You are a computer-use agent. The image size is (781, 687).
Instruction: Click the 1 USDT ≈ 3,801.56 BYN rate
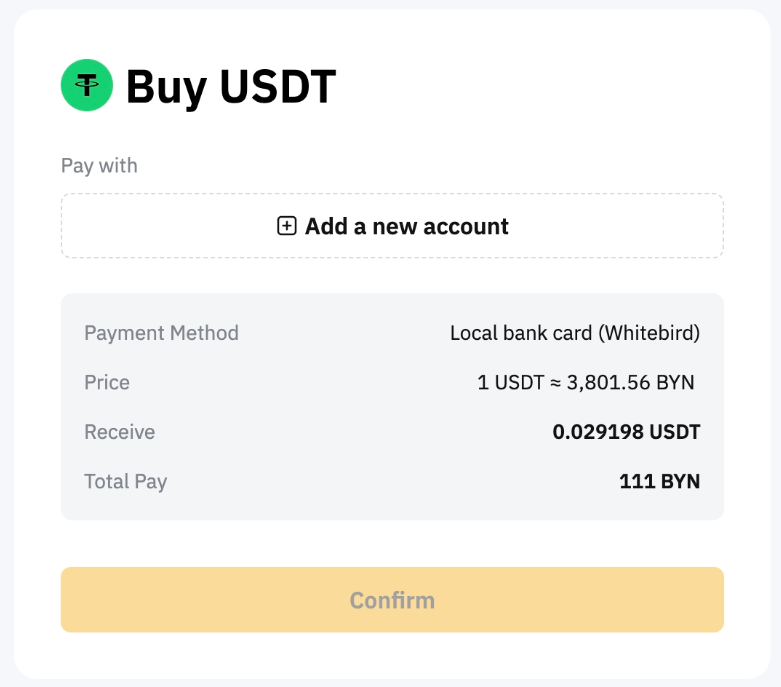(586, 382)
